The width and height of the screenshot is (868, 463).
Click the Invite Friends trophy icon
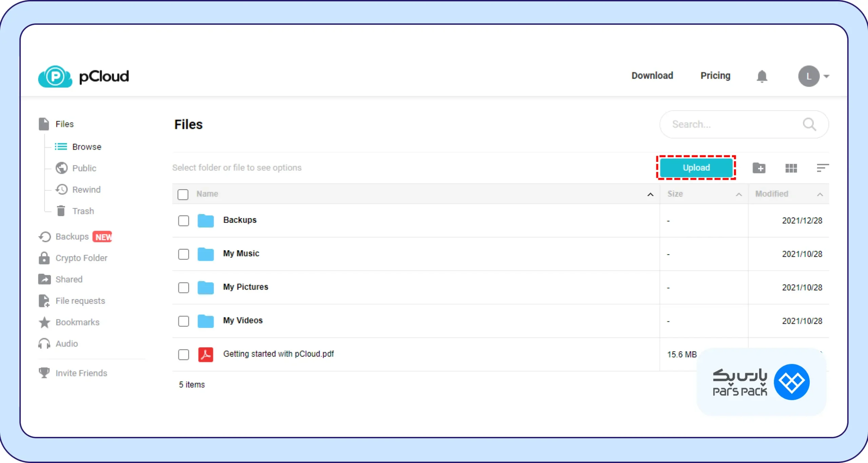pos(44,373)
